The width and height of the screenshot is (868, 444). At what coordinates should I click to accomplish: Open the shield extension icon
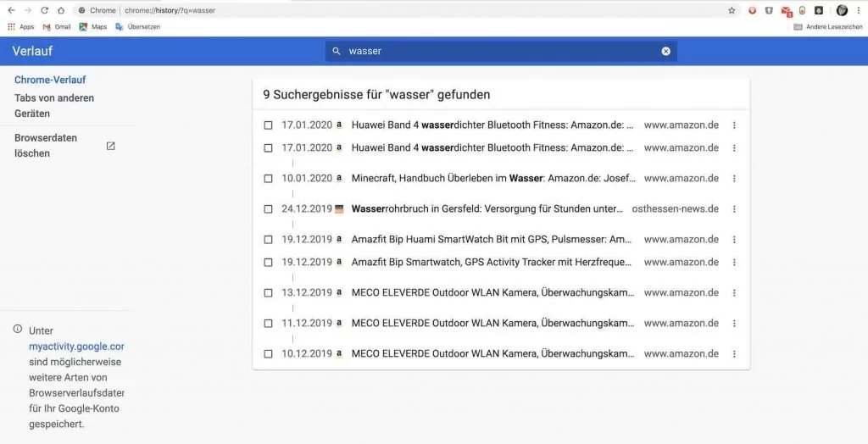(769, 10)
